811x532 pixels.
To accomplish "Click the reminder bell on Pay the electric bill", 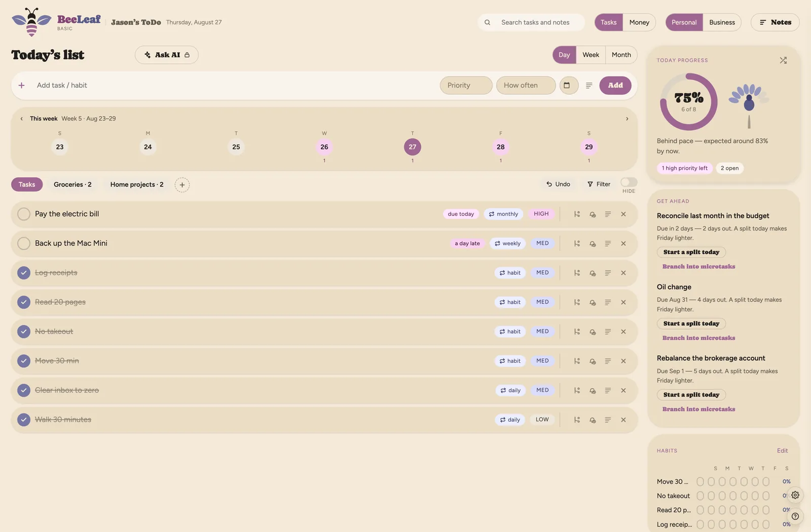I will tap(593, 214).
